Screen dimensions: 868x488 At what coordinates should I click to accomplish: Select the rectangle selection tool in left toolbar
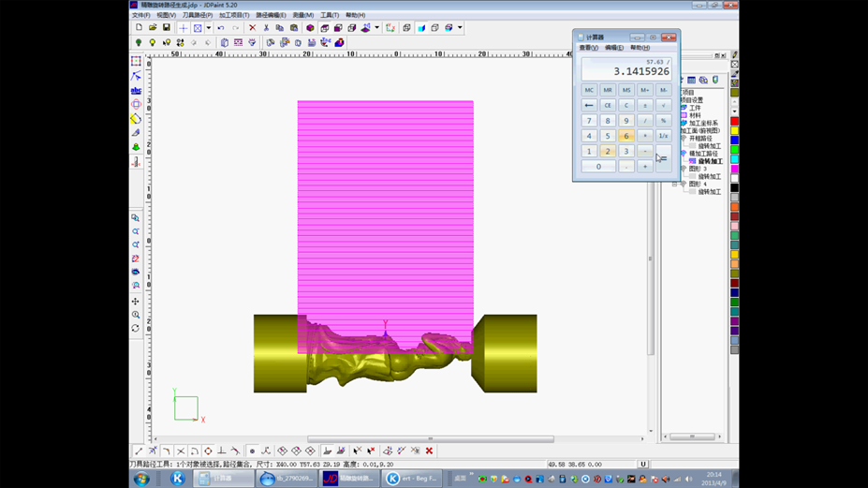tap(136, 61)
